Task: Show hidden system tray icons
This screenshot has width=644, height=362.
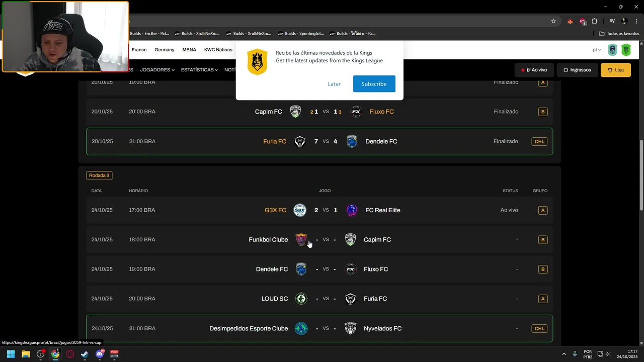Action: [x=563, y=354]
